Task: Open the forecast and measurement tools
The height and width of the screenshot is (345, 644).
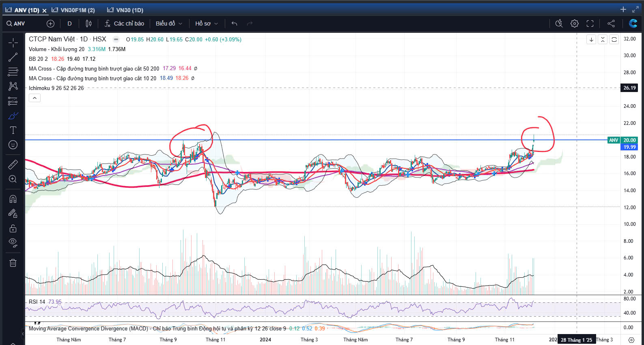Action: click(x=13, y=101)
